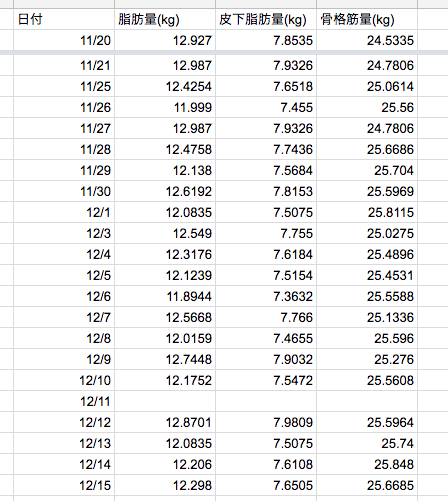Select the date cell 12/4
The image size is (448, 501).
(x=64, y=254)
